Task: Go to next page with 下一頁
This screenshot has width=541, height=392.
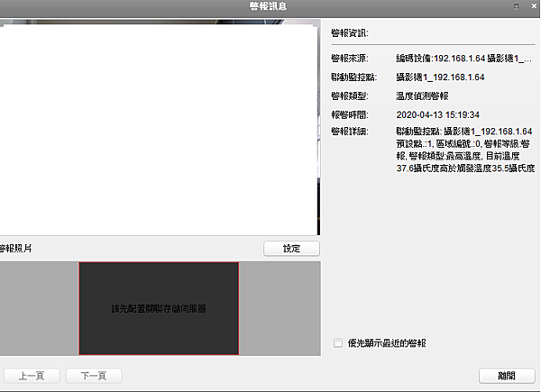Action: tap(94, 376)
